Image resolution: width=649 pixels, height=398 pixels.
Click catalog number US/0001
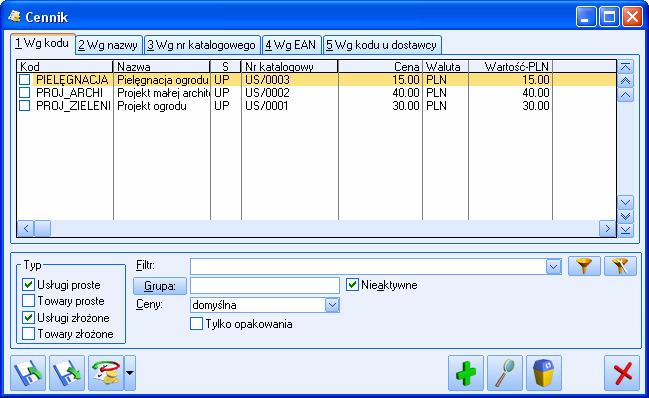click(x=267, y=106)
